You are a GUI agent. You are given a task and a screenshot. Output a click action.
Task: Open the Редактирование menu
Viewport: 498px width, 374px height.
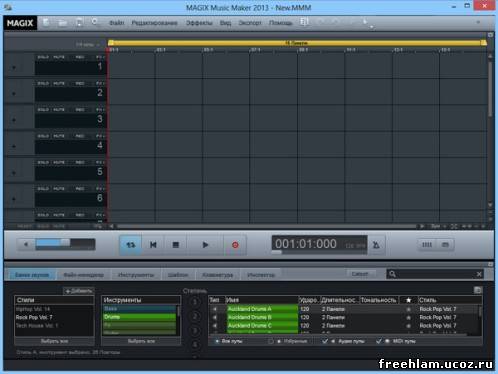154,23
